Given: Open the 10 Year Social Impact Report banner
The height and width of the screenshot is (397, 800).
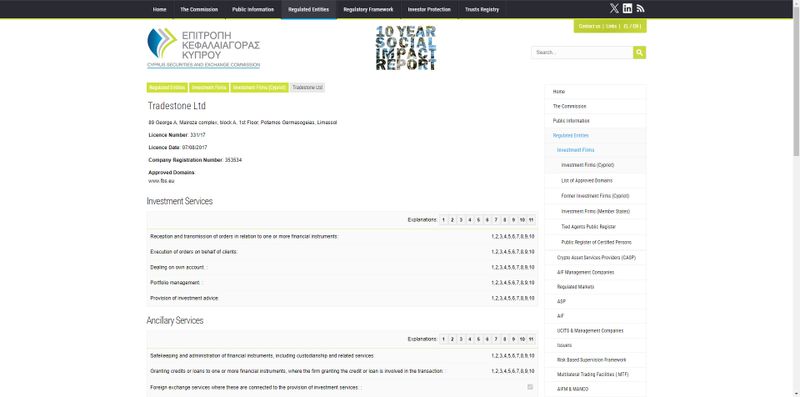Looking at the screenshot, I should point(406,47).
